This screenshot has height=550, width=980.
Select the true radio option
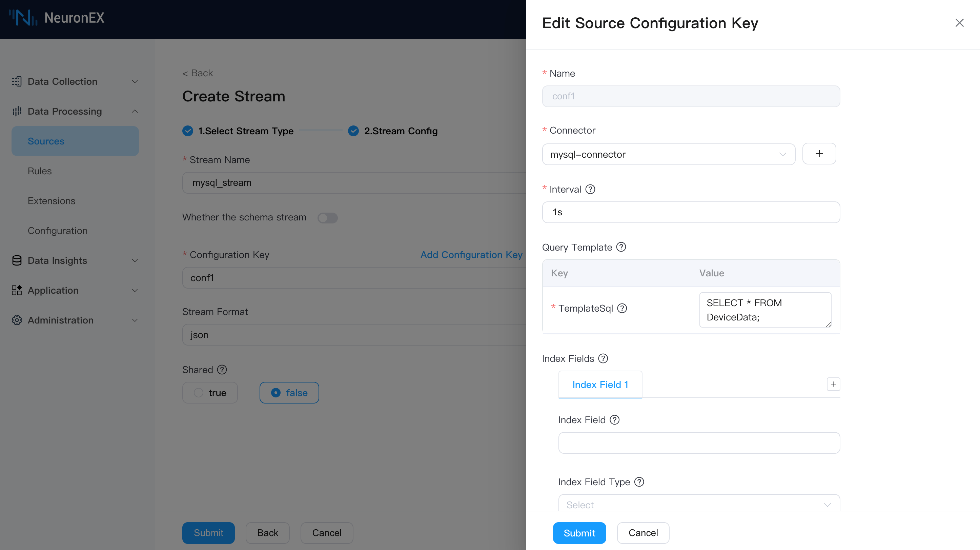pyautogui.click(x=210, y=392)
